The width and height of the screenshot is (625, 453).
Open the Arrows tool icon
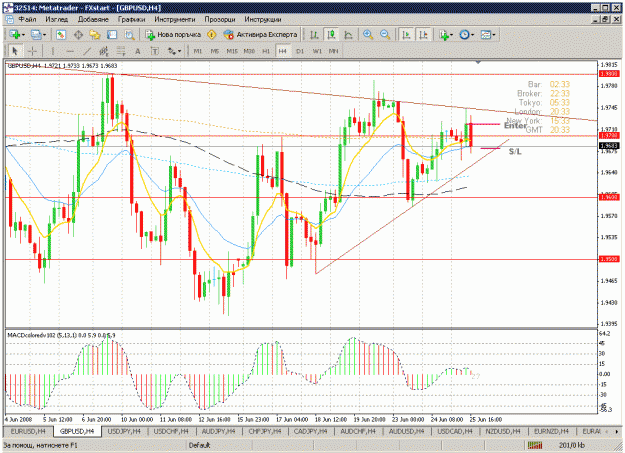point(172,51)
